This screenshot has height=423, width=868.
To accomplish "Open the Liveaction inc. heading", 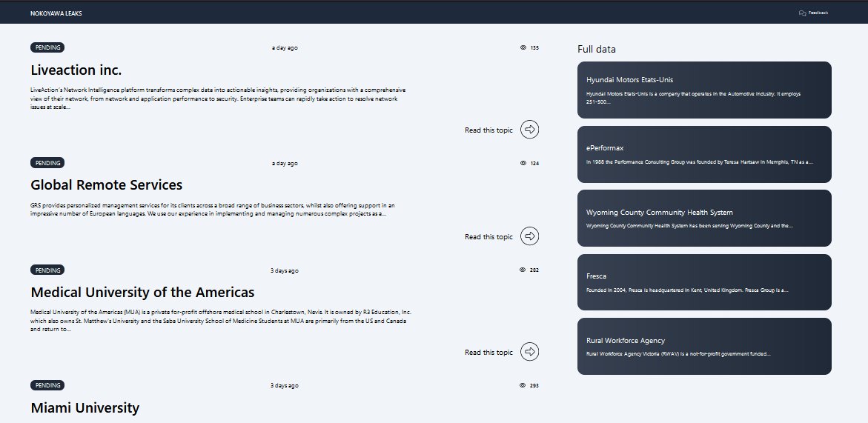I will point(76,70).
